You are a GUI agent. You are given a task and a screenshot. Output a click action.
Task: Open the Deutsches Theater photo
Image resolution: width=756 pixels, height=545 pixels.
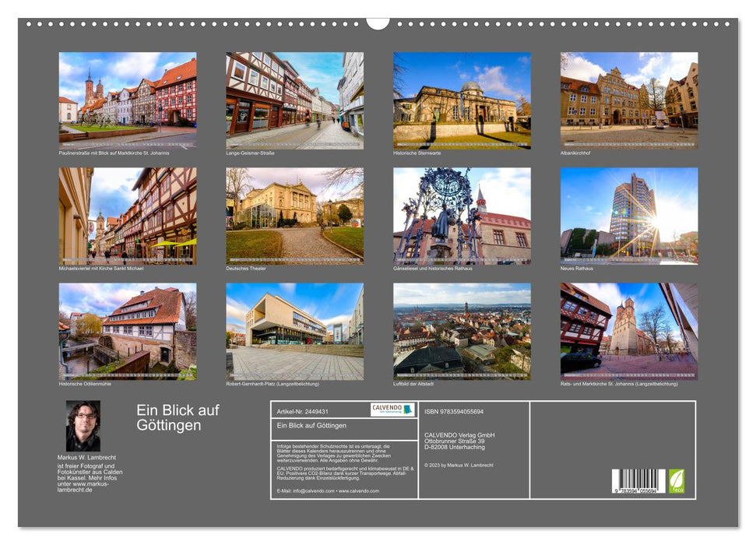tap(294, 216)
